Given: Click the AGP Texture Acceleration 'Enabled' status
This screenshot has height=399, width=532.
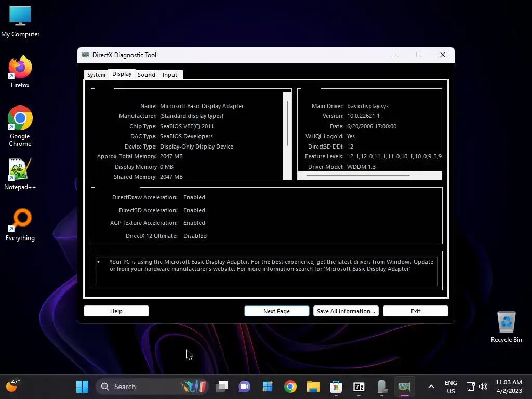Looking at the screenshot, I should pos(194,223).
